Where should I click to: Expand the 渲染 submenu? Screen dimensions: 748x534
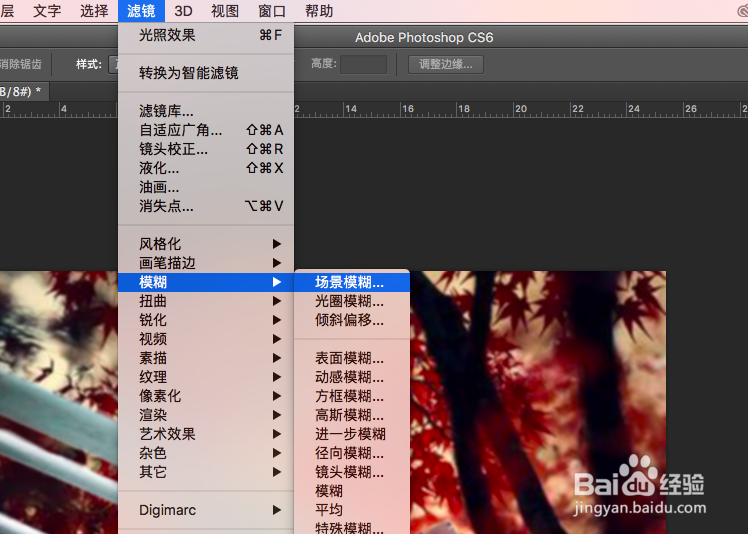tap(206, 415)
